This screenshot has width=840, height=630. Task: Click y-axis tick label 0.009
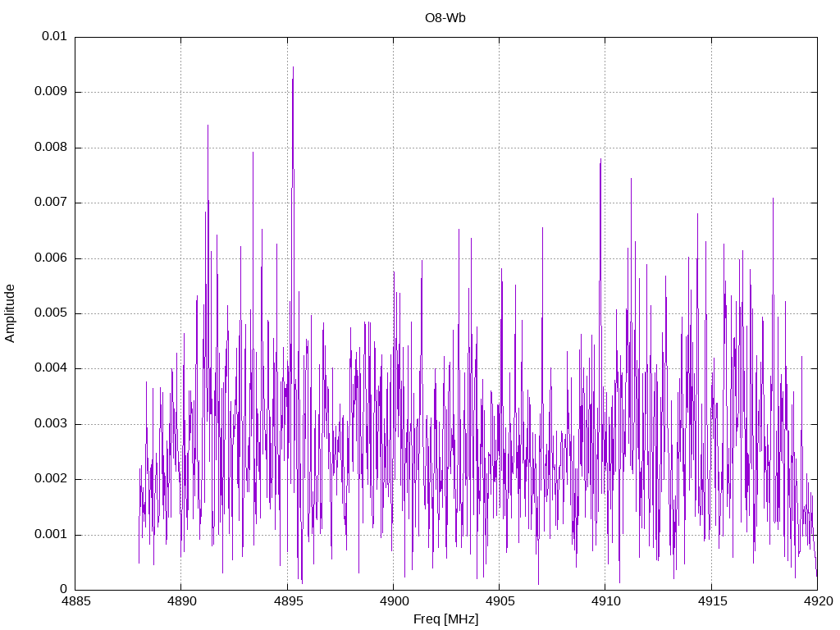pyautogui.click(x=51, y=91)
